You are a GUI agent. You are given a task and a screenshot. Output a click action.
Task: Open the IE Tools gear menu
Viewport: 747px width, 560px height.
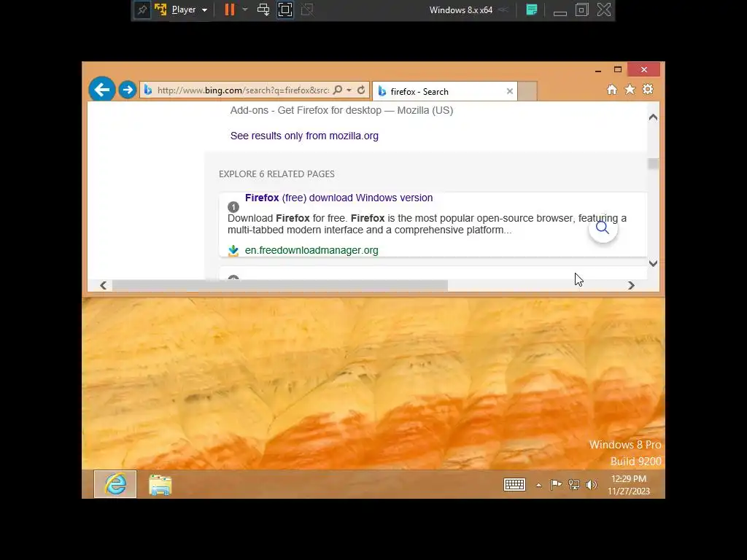click(648, 90)
